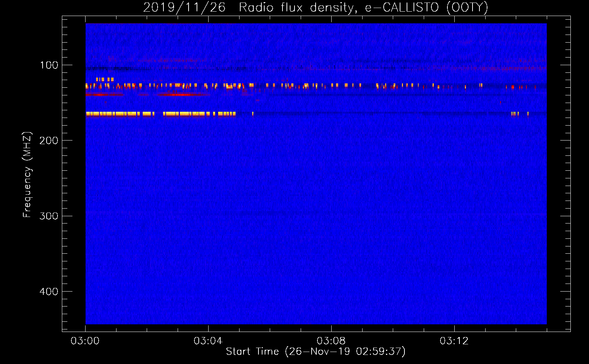This screenshot has width=589, height=364.
Task: Click the '03:08' time tick label
Action: pyautogui.click(x=331, y=341)
